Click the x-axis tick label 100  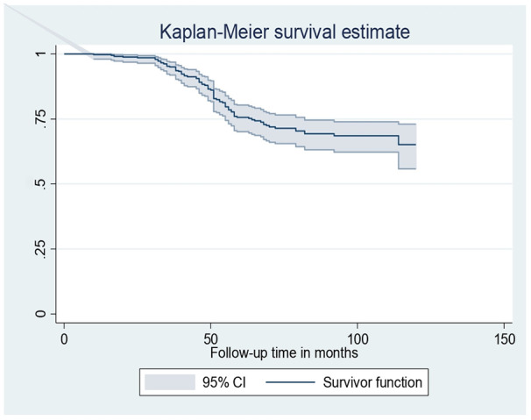click(x=358, y=338)
